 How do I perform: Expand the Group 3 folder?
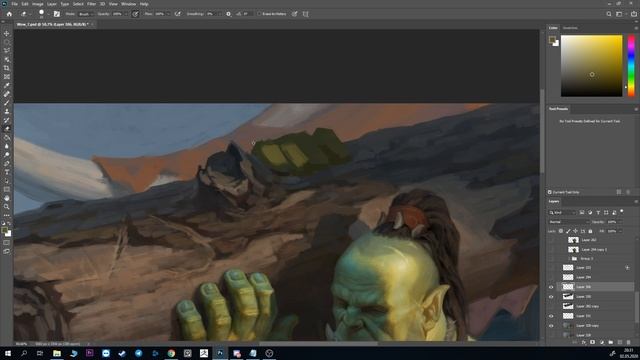pos(569,259)
